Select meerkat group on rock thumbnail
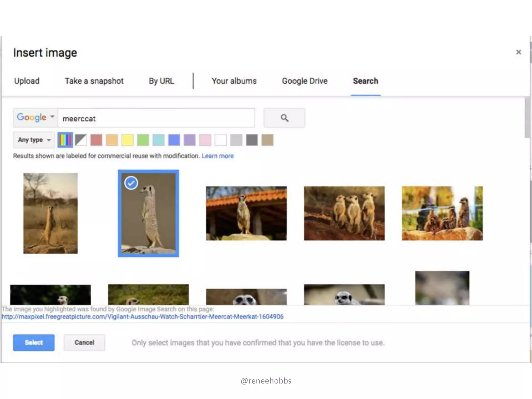Screen dimensions: 532x399 (x=442, y=213)
